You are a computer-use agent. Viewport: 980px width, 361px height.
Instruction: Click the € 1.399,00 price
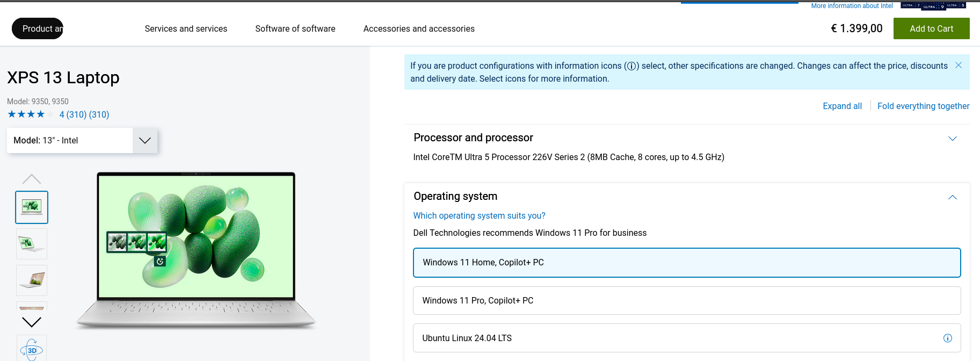(x=856, y=28)
